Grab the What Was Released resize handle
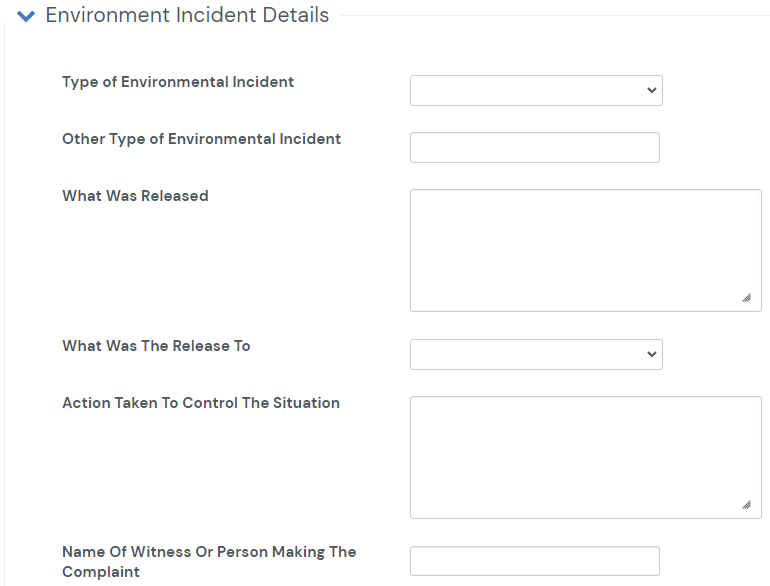Screen dimensions: 770x586 pos(746,297)
